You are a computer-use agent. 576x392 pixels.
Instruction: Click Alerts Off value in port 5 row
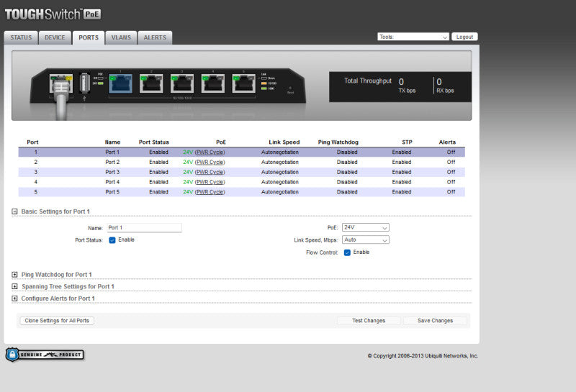pyautogui.click(x=451, y=191)
